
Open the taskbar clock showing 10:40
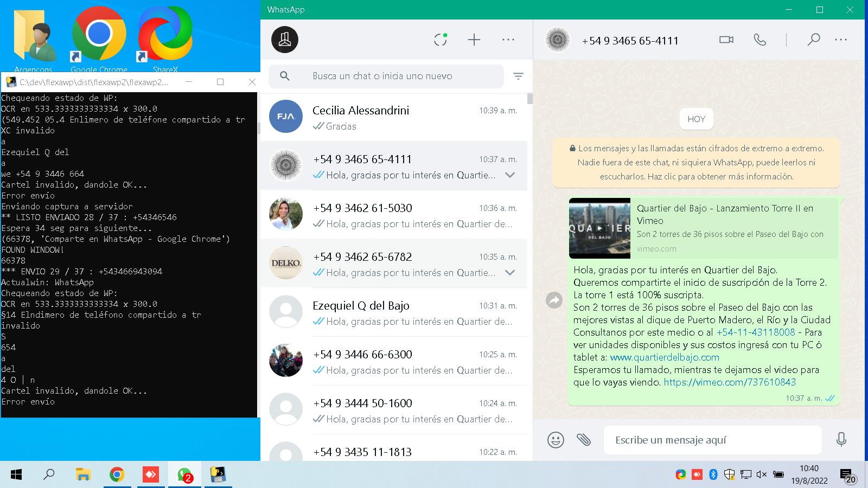[809, 474]
